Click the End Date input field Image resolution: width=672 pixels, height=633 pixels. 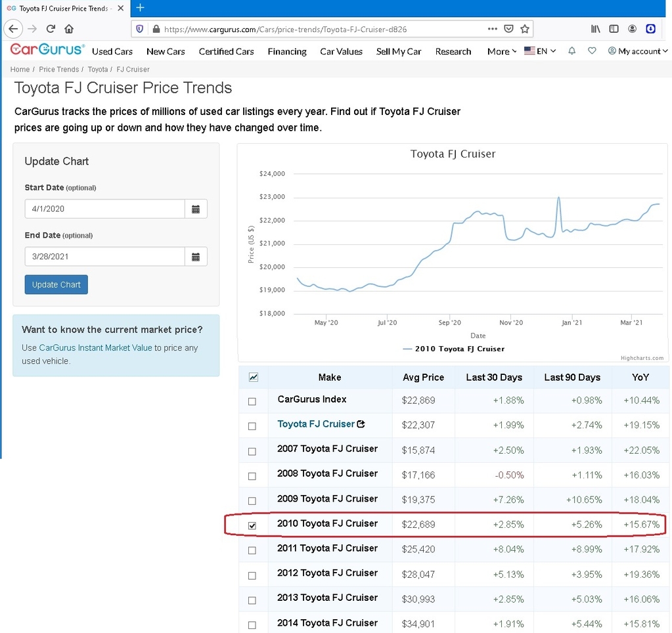coord(105,257)
